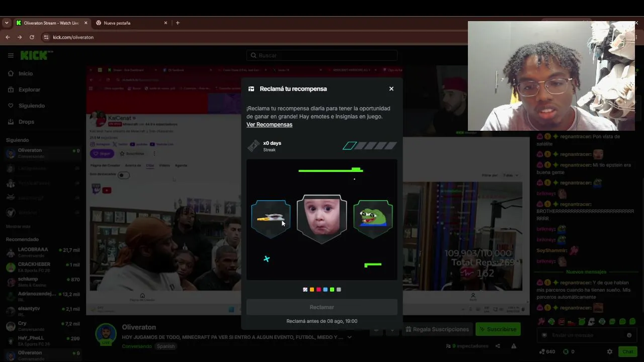Click the streak progress bar segments
The width and height of the screenshot is (644, 362).
[x=370, y=146]
